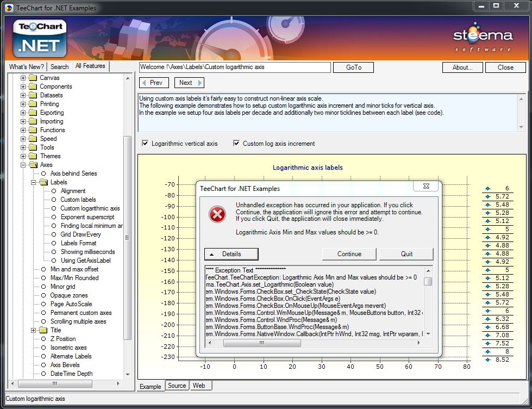Click exception text vertical scrollbar thumb
532x409 pixels.
pos(428,282)
